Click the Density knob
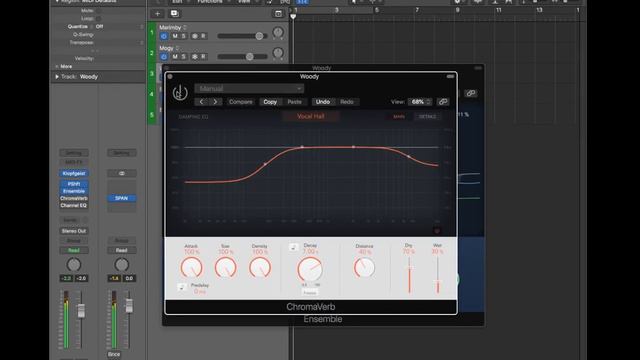 (x=260, y=268)
